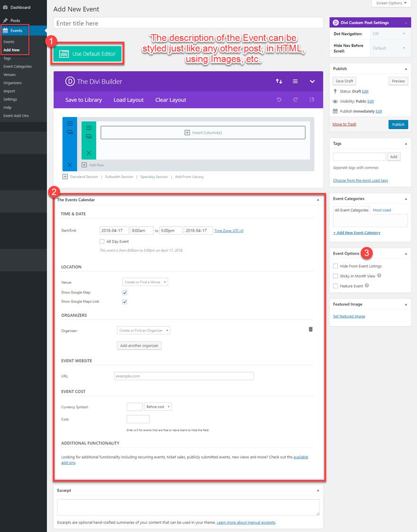Image resolution: width=417 pixels, height=532 pixels.
Task: Click the Enter title here field
Action: 188,23
